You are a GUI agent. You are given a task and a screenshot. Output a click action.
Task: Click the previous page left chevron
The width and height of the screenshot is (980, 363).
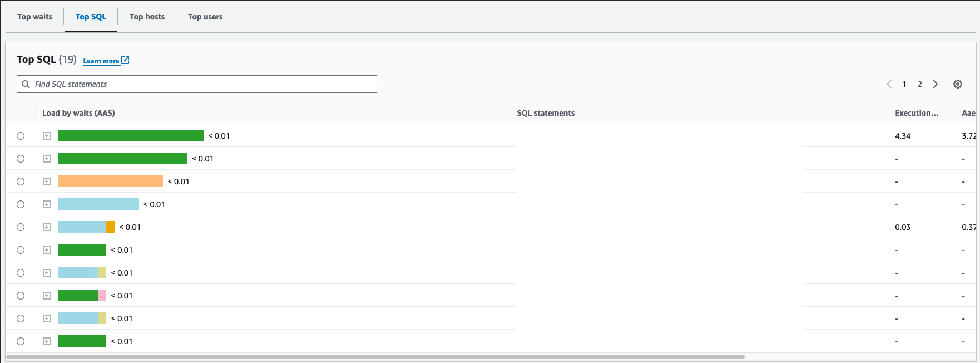click(x=889, y=84)
